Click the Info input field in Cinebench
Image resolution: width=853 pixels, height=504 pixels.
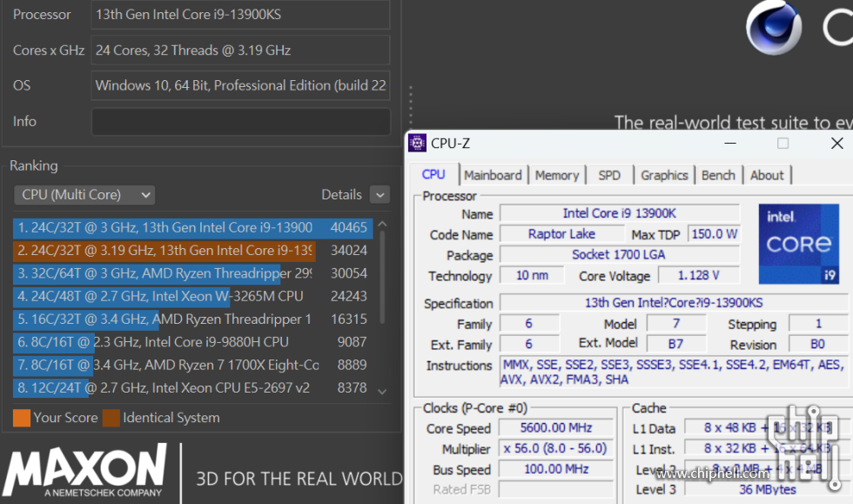click(241, 121)
